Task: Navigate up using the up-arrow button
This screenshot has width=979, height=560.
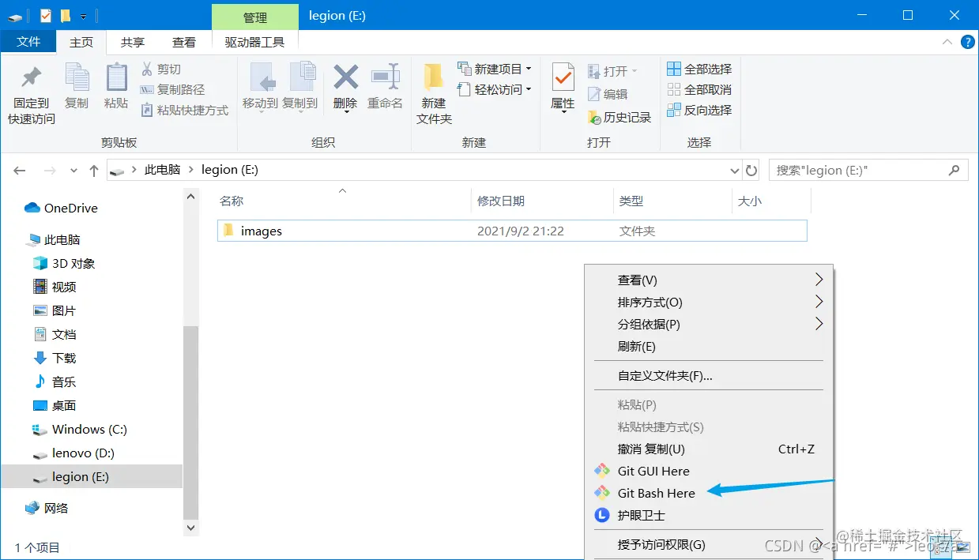Action: point(93,170)
